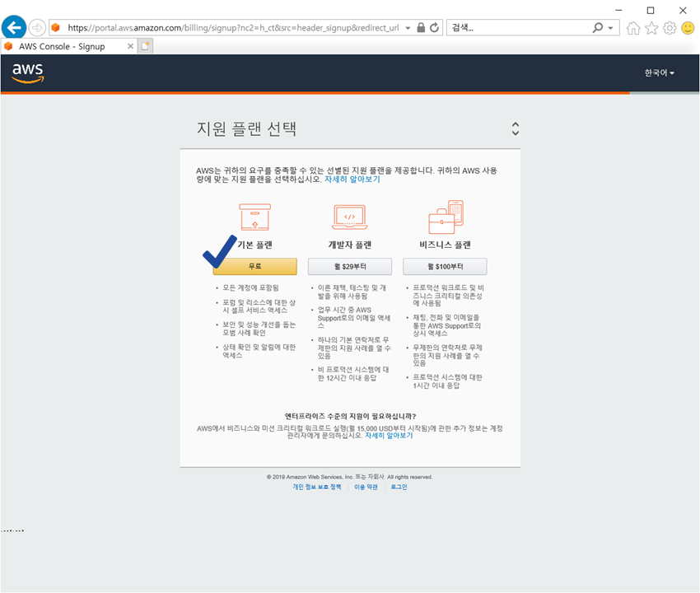Click the browser Home icon
The height and width of the screenshot is (593, 700).
pyautogui.click(x=633, y=28)
